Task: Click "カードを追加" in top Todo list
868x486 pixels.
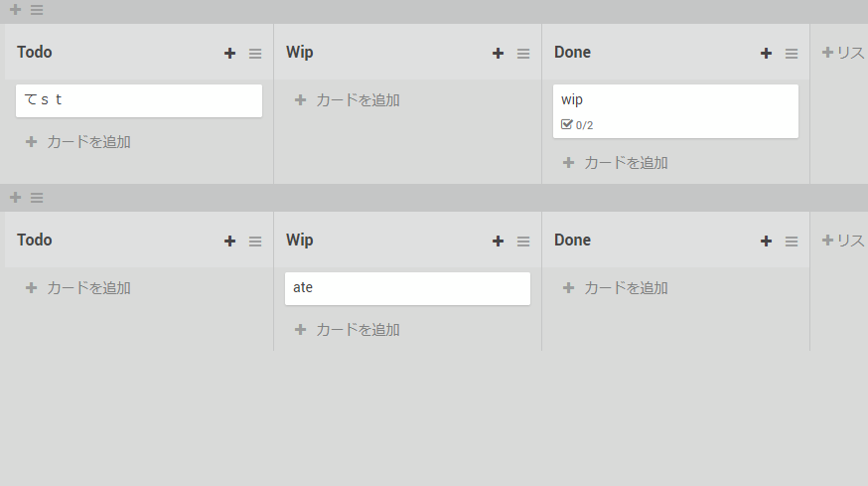Action: coord(78,142)
